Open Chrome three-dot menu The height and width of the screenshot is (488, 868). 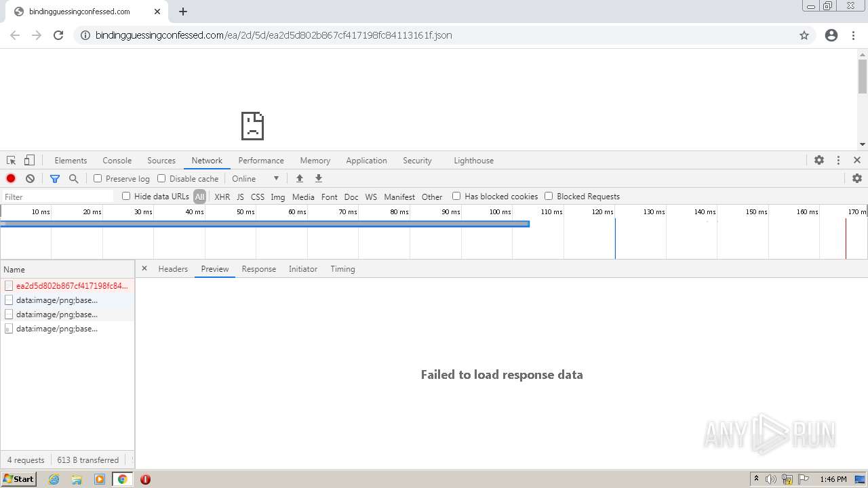click(x=853, y=35)
